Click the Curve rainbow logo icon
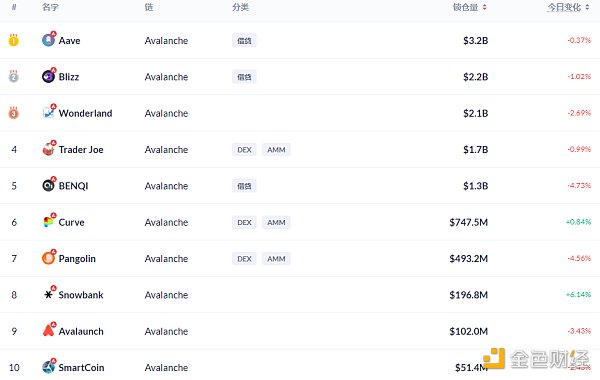The width and height of the screenshot is (600, 380). (48, 222)
